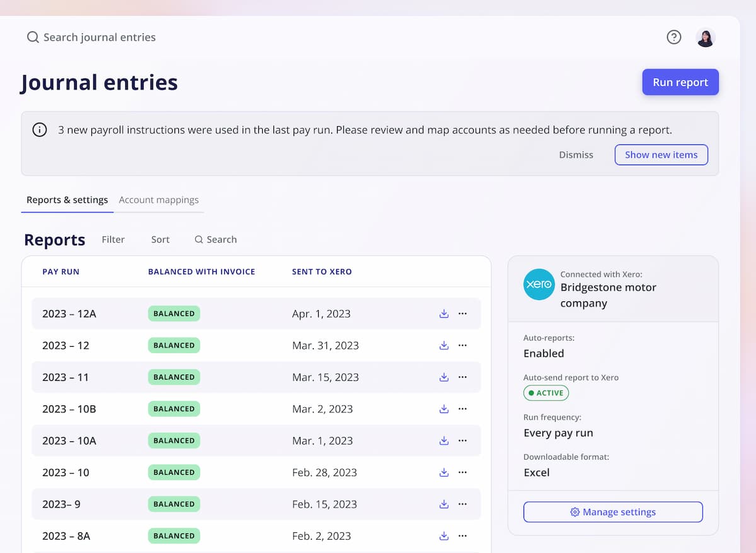Open the Sort option for Reports
Viewport: 756px width, 553px height.
160,240
